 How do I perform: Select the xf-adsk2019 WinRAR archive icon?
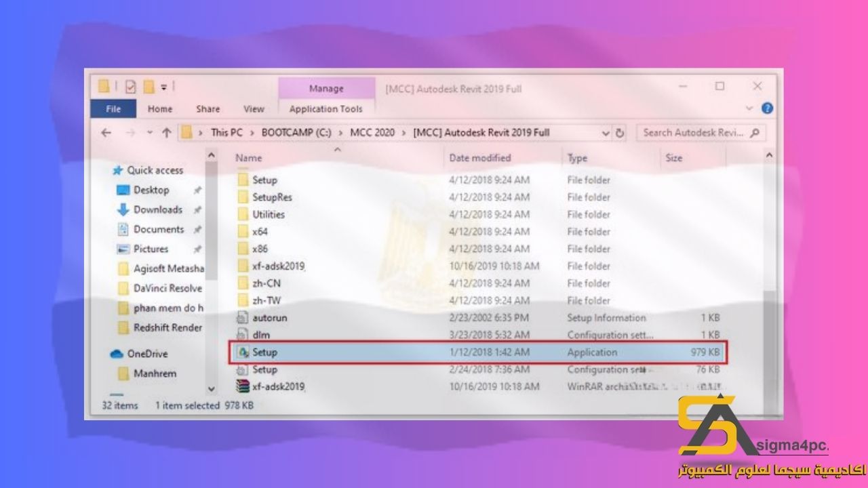pos(243,387)
